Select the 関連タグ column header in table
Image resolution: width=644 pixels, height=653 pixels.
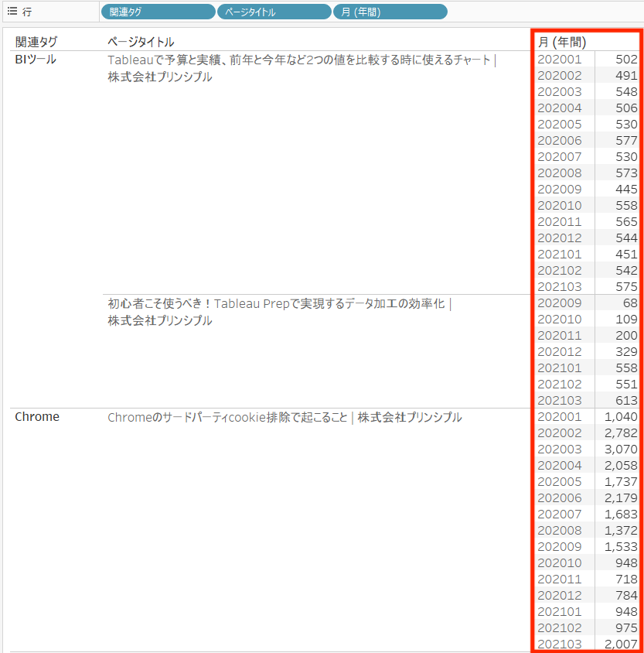pos(36,42)
